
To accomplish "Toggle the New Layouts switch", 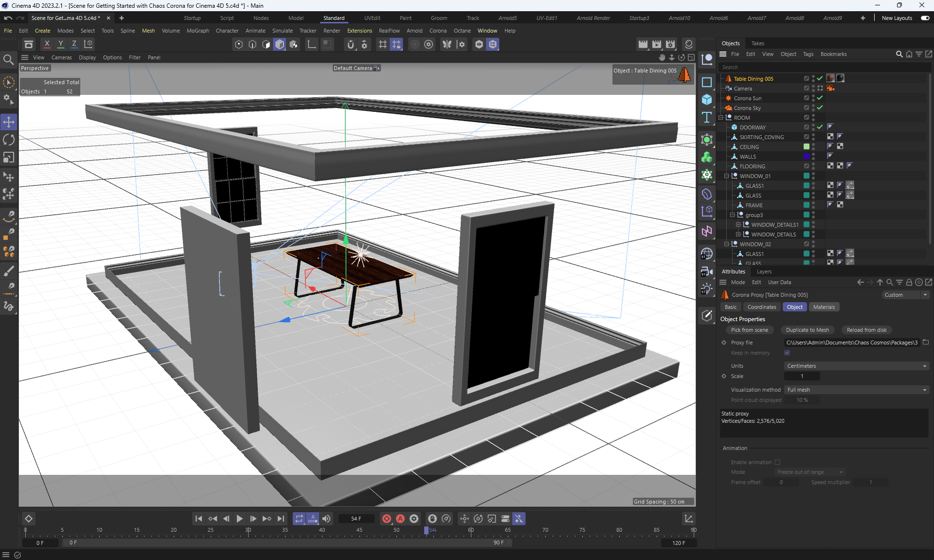I will point(925,18).
